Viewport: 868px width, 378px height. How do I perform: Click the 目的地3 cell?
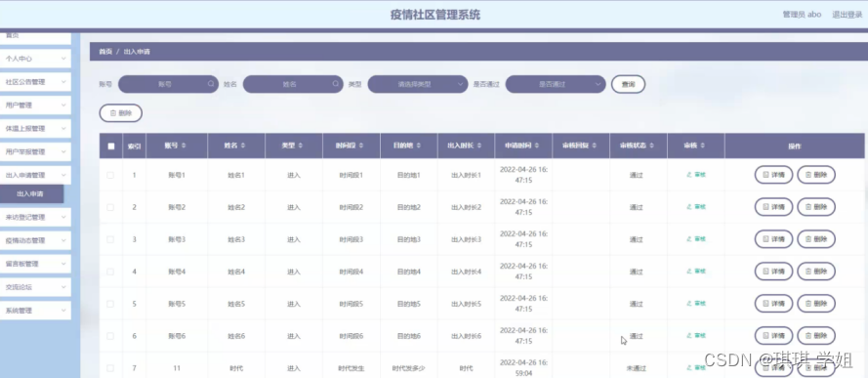409,239
